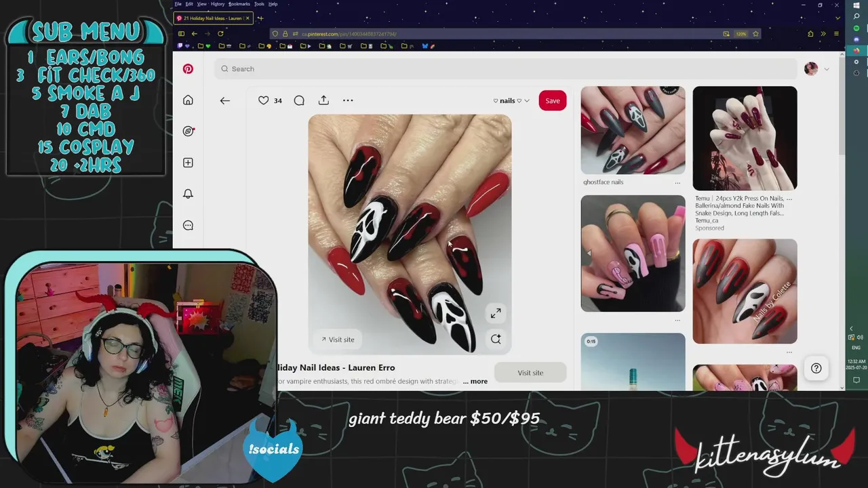Click the gray Visit site button
Screen dimensions: 868x488
point(530,373)
